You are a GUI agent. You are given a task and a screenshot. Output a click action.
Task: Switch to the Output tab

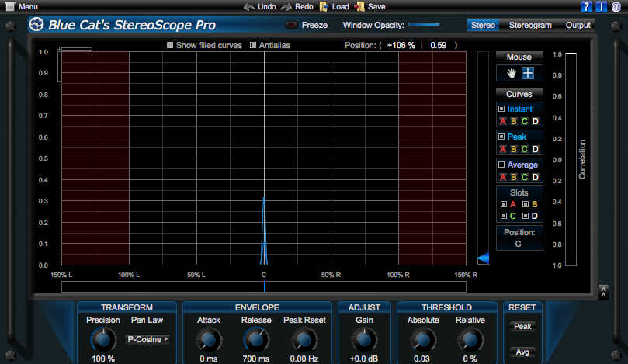[x=578, y=26]
